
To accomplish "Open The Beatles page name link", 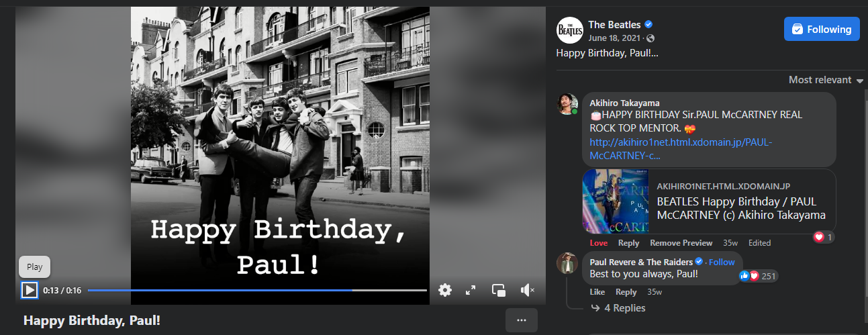I will tap(614, 25).
